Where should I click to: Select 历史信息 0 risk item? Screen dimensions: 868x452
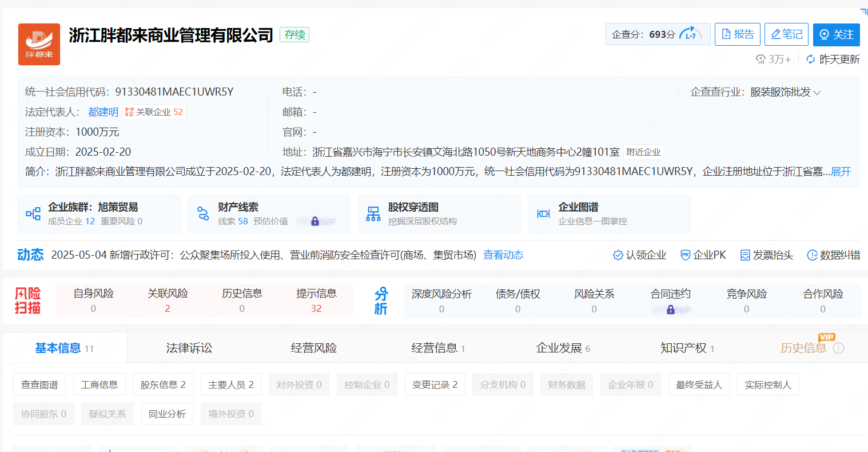(x=242, y=300)
